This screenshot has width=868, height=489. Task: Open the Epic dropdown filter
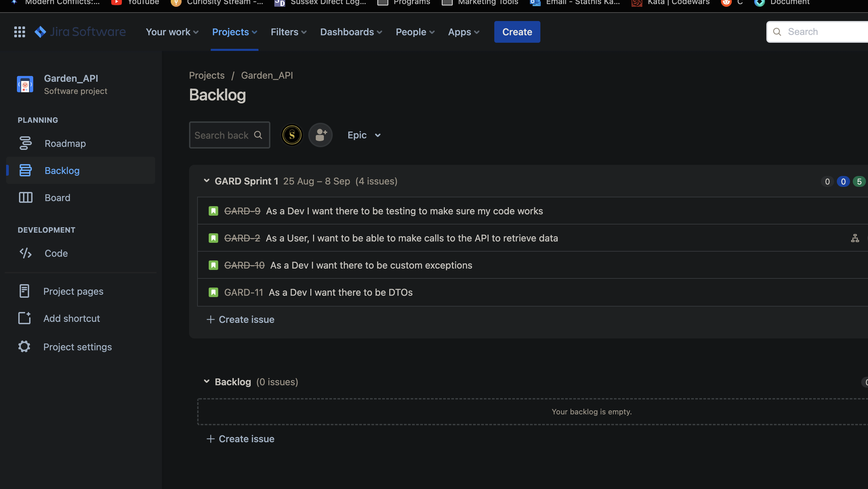pos(364,134)
